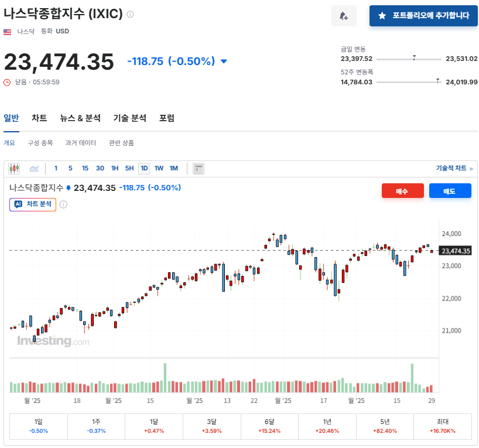Select the 3달 performance range cell
Viewport: 479px width, 448px height.
(x=212, y=426)
